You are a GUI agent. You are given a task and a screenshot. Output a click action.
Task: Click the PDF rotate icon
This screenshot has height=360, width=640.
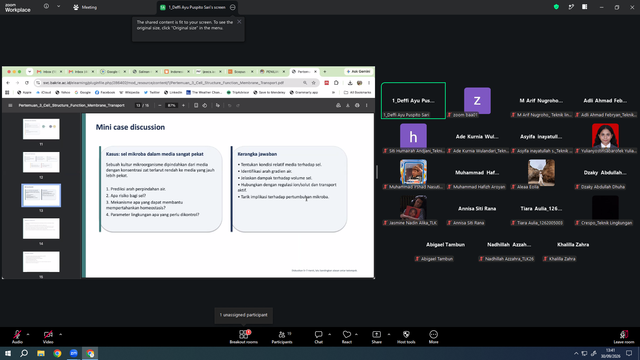[x=204, y=105]
